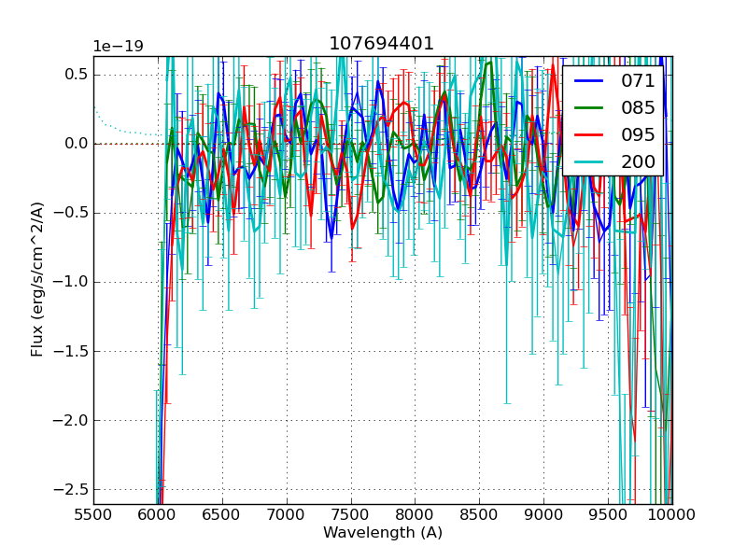Select the 095 legend label
The width and height of the screenshot is (747, 560).
639,135
